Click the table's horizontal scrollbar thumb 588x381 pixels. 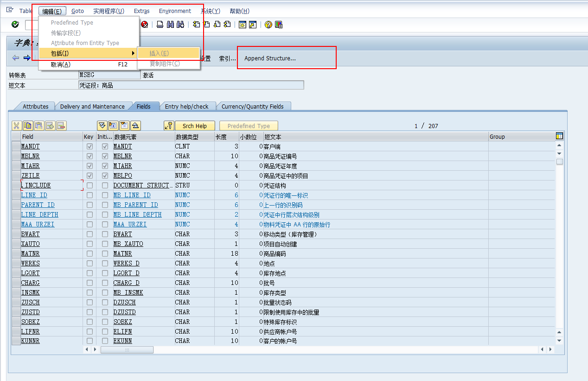coord(127,349)
